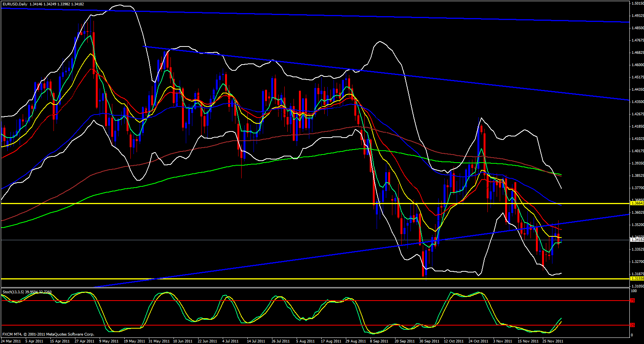The height and width of the screenshot is (344, 644).
Task: Click the 1.31050 price scale label
Action: (637, 286)
